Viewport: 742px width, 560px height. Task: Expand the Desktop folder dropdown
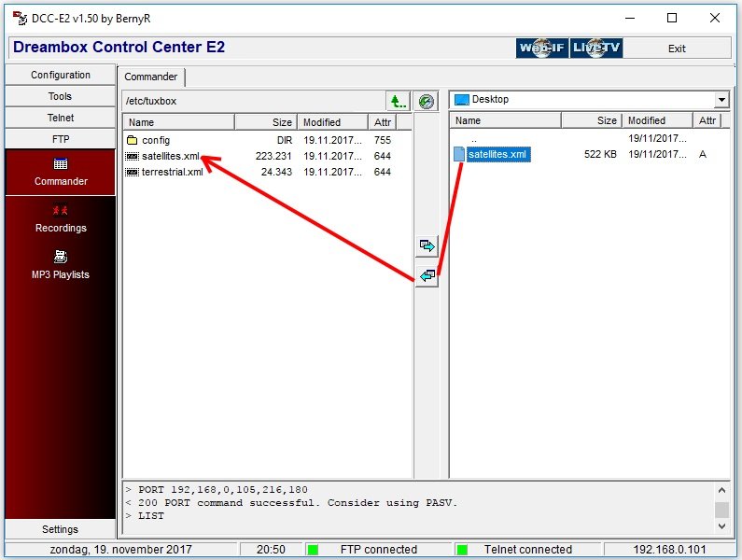click(721, 100)
